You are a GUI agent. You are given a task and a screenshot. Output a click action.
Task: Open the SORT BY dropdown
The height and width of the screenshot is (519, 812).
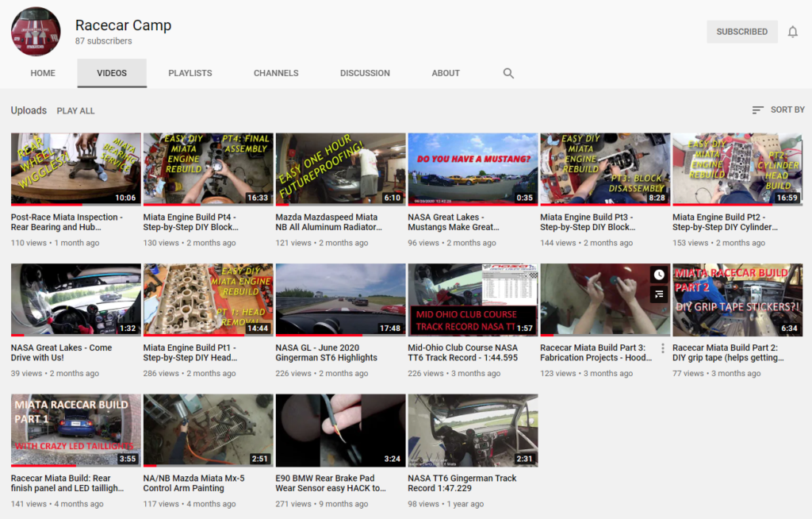tap(779, 110)
